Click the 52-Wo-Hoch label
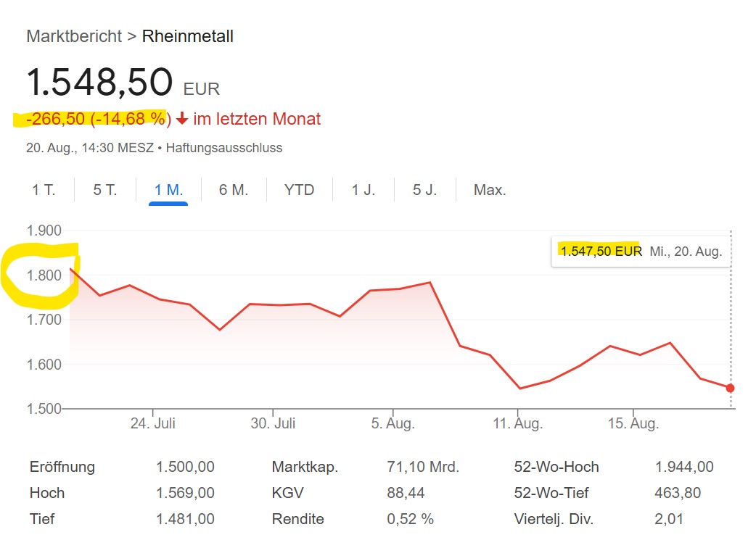Screen dimensions: 756x548 click(556, 467)
